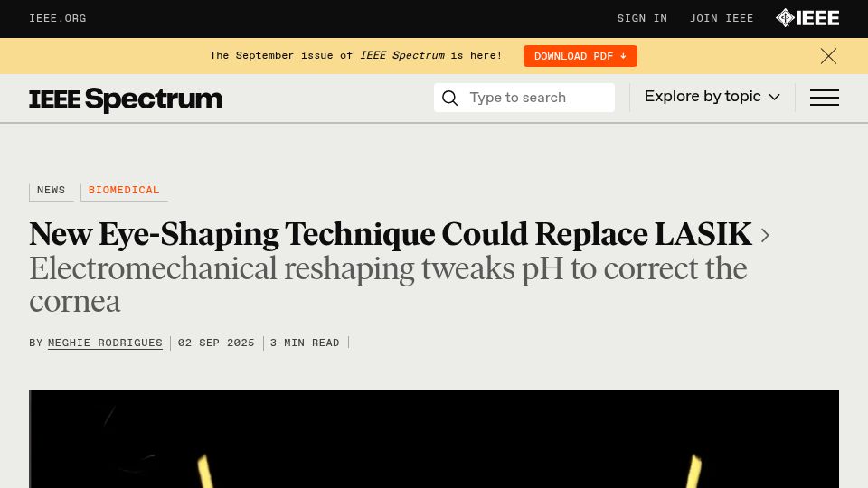This screenshot has width=868, height=488.
Task: Dismiss the September issue banner
Action: point(828,56)
